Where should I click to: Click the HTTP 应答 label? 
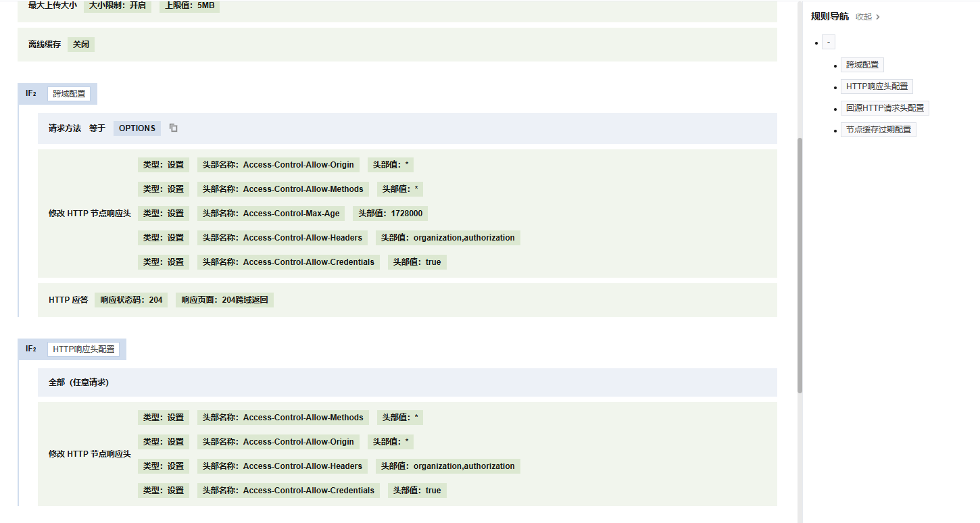point(68,300)
